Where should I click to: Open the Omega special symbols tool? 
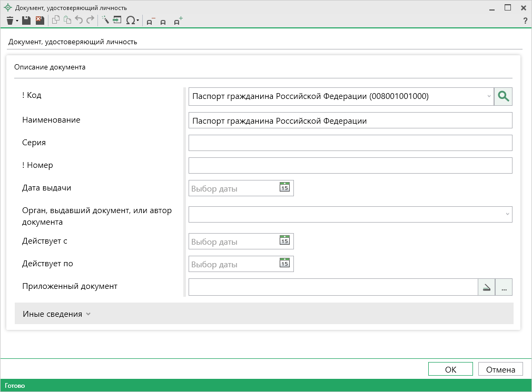tap(131, 21)
